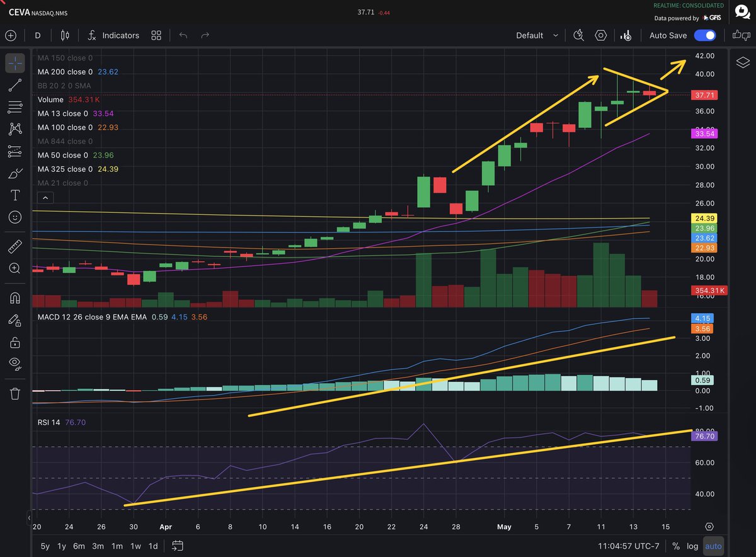Select the BB 20 2 0 SMA legend

(64, 86)
